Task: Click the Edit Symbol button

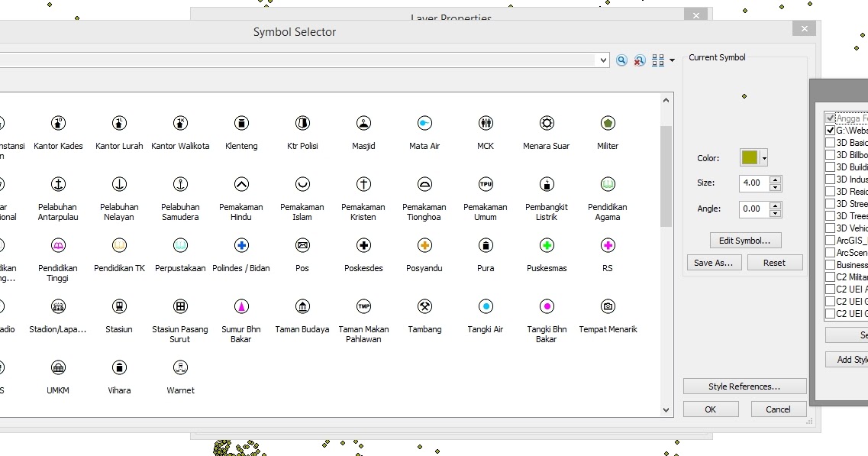Action: tap(745, 240)
